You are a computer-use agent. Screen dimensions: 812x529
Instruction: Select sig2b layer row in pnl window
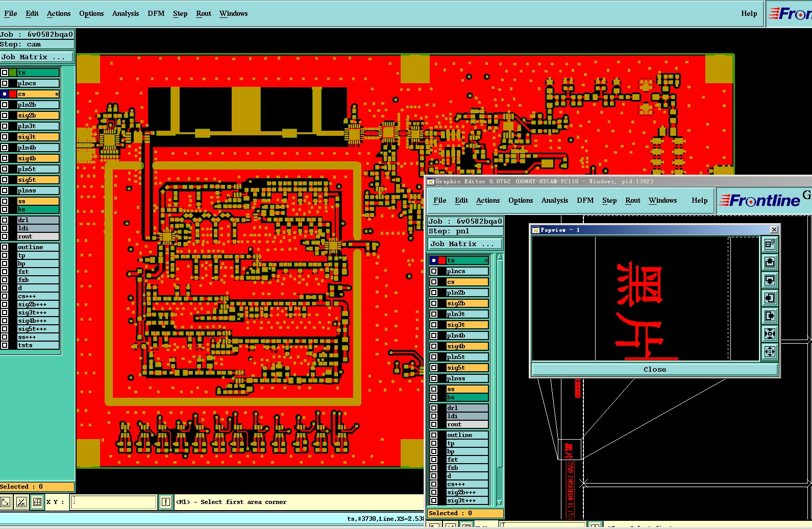point(467,303)
